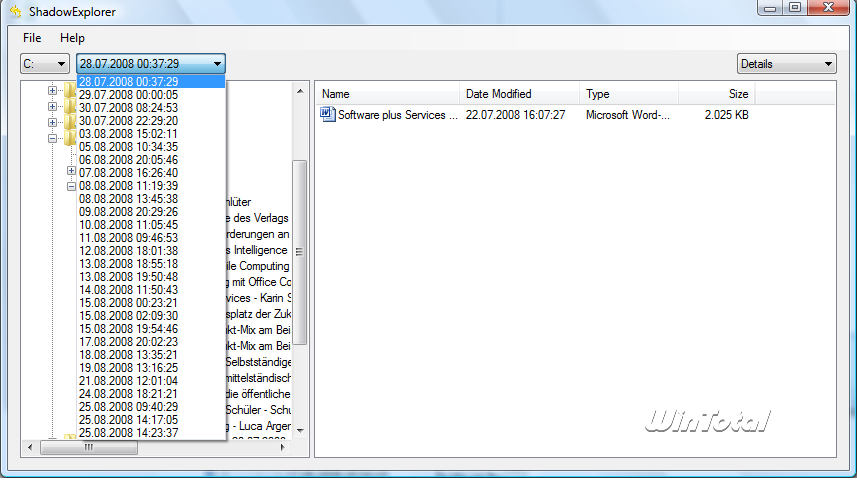This screenshot has width=857, height=480.
Task: Open the File menu
Action: click(x=32, y=38)
